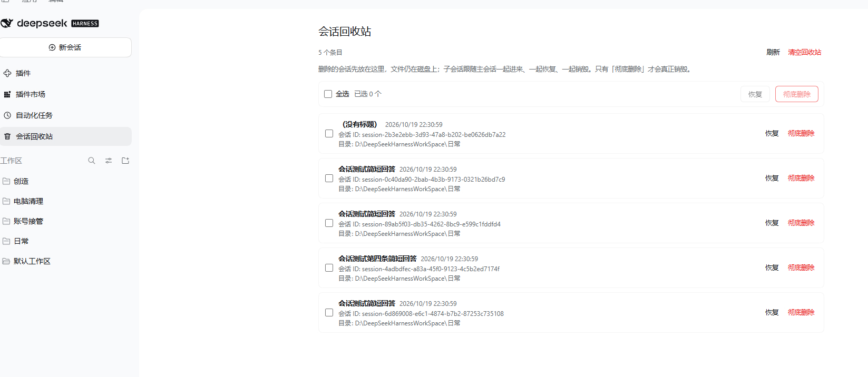Click folder icon beside 电脑清理
The image size is (868, 377).
6,201
